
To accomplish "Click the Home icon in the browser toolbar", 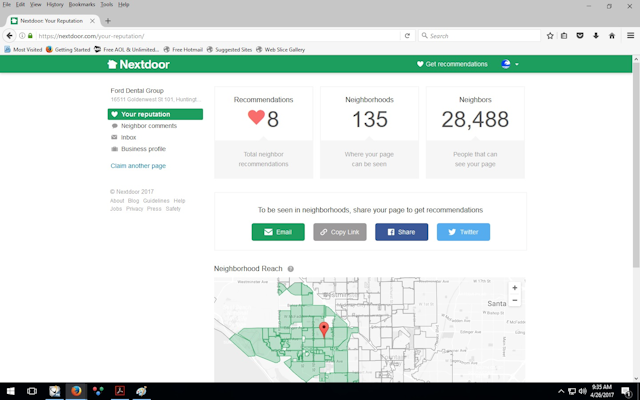I will [612, 36].
